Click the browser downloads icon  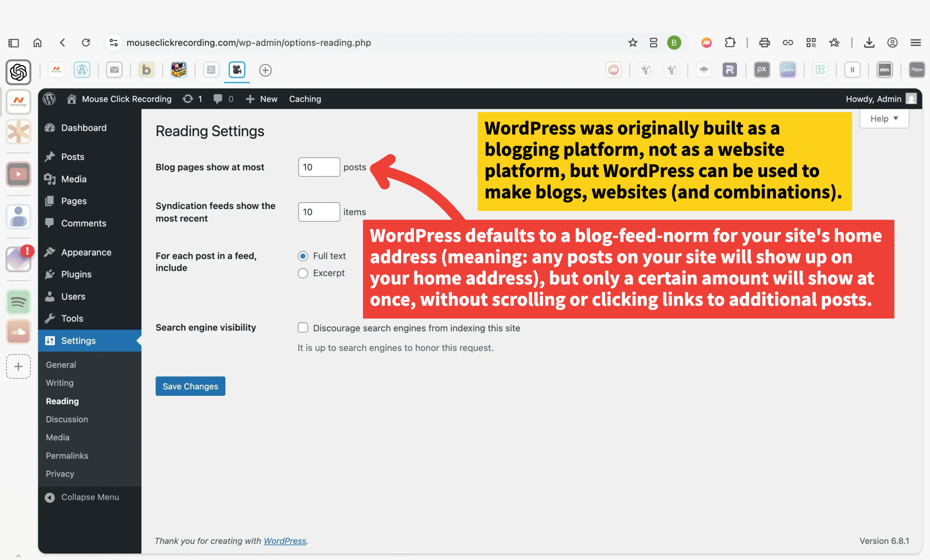869,42
